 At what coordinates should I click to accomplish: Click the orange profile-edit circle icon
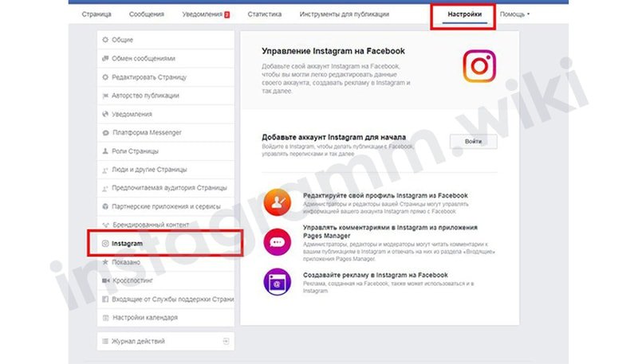pos(277,202)
